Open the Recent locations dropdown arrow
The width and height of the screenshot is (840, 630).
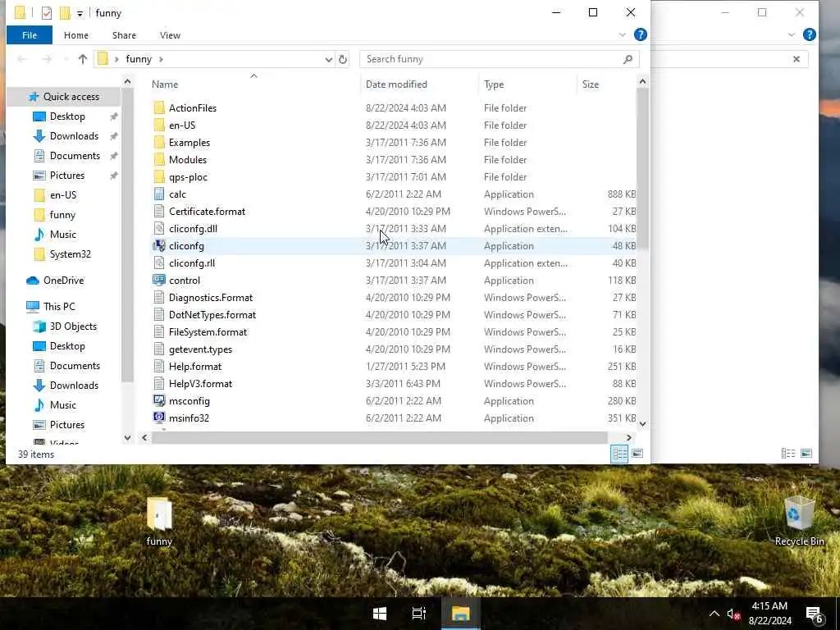click(x=66, y=59)
